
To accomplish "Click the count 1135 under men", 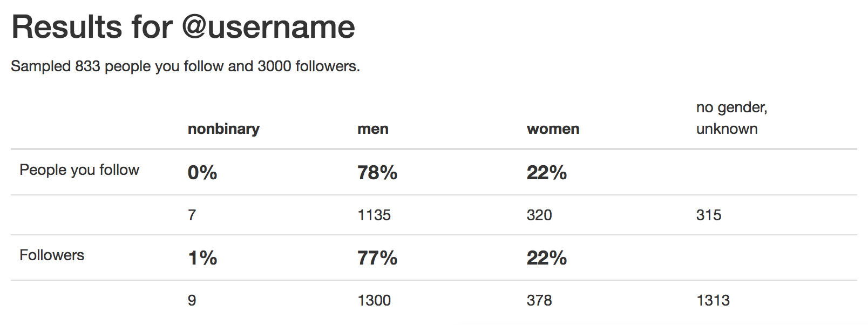I will pyautogui.click(x=374, y=215).
